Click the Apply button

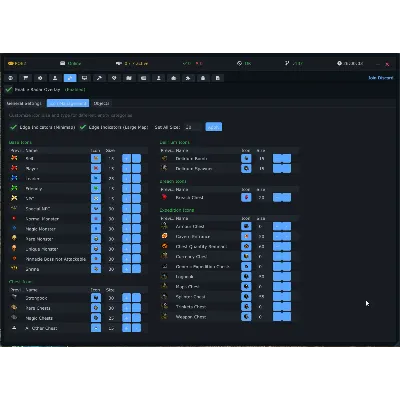point(214,127)
